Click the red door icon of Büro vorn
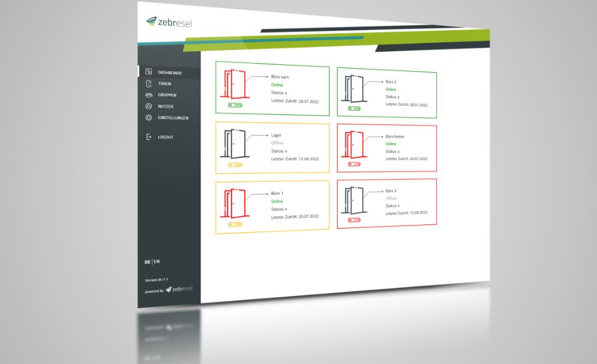This screenshot has height=364, width=597. point(235,84)
